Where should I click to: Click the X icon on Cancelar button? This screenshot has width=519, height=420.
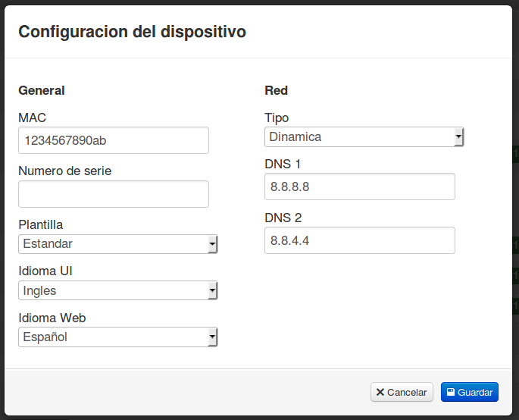pos(380,393)
